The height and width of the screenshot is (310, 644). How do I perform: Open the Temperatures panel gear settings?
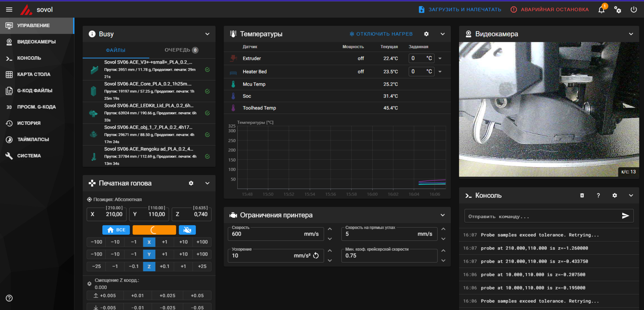(426, 34)
